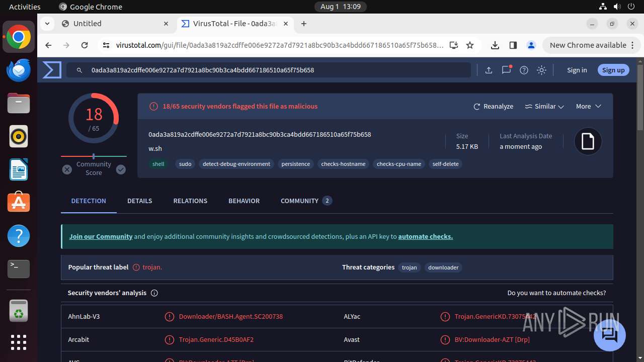Click the upload file icon
This screenshot has height=362, width=644.
pyautogui.click(x=489, y=70)
